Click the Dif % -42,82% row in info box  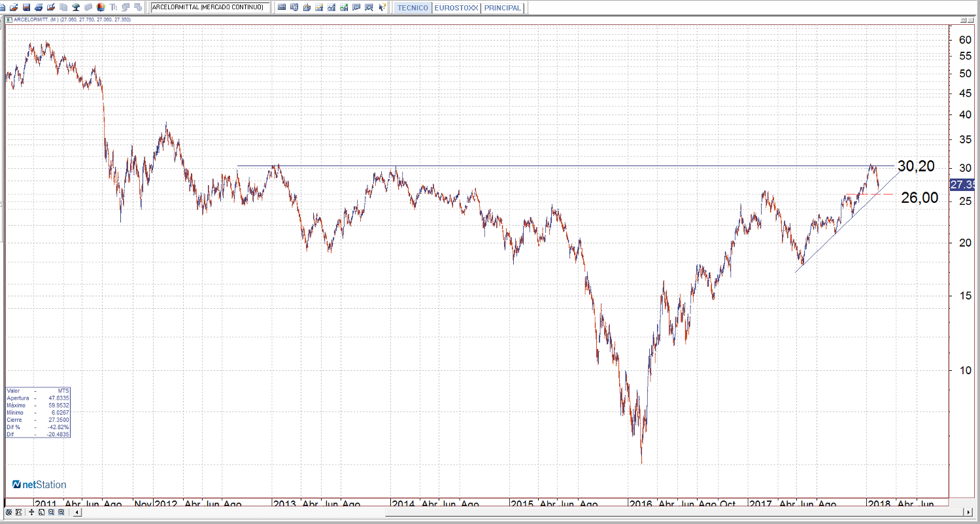38,427
